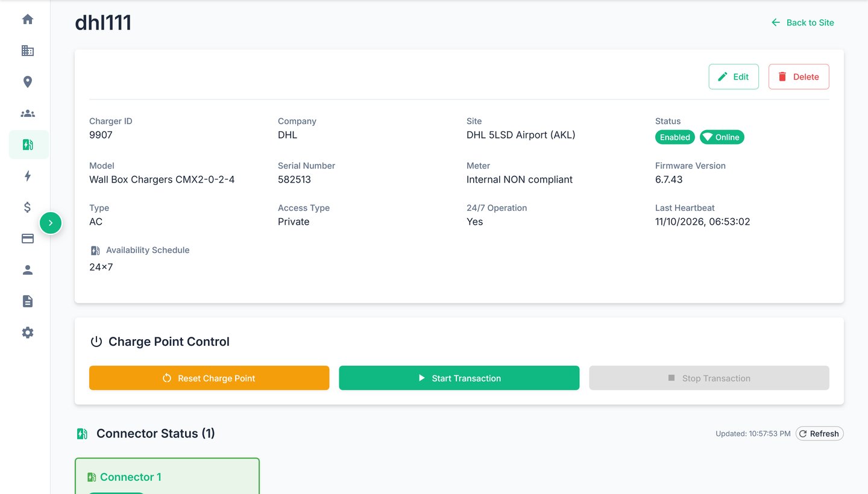The image size is (868, 494).
Task: Select the EV charger station sidebar icon
Action: coord(28,145)
